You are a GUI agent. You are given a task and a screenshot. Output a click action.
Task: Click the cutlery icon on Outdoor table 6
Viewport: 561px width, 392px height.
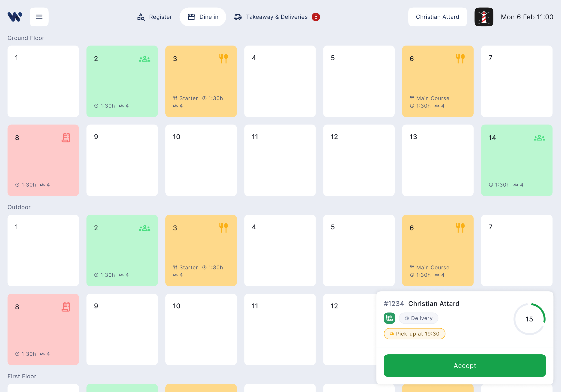coord(460,227)
